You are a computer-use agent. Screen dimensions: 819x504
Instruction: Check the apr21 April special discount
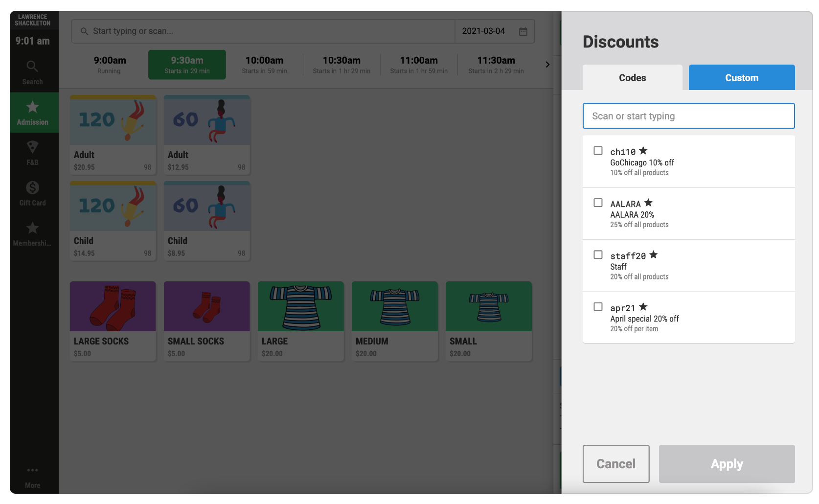598,306
